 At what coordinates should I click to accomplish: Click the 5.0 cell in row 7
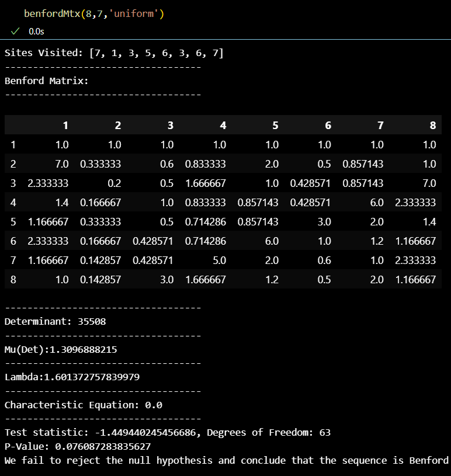(219, 260)
